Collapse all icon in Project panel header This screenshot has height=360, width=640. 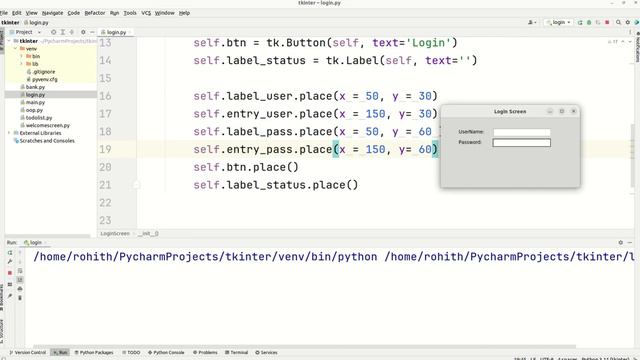pos(72,32)
